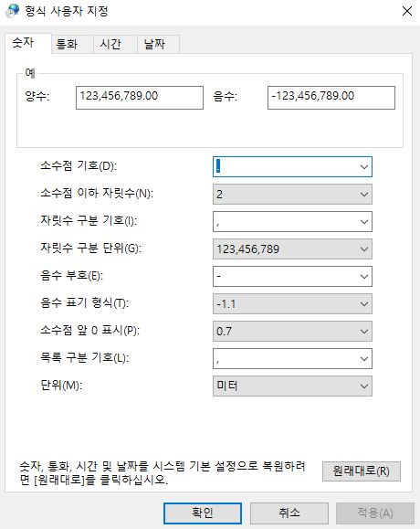
Task: Click the 자릿수 구분 기호(I) label
Action: [x=89, y=220]
